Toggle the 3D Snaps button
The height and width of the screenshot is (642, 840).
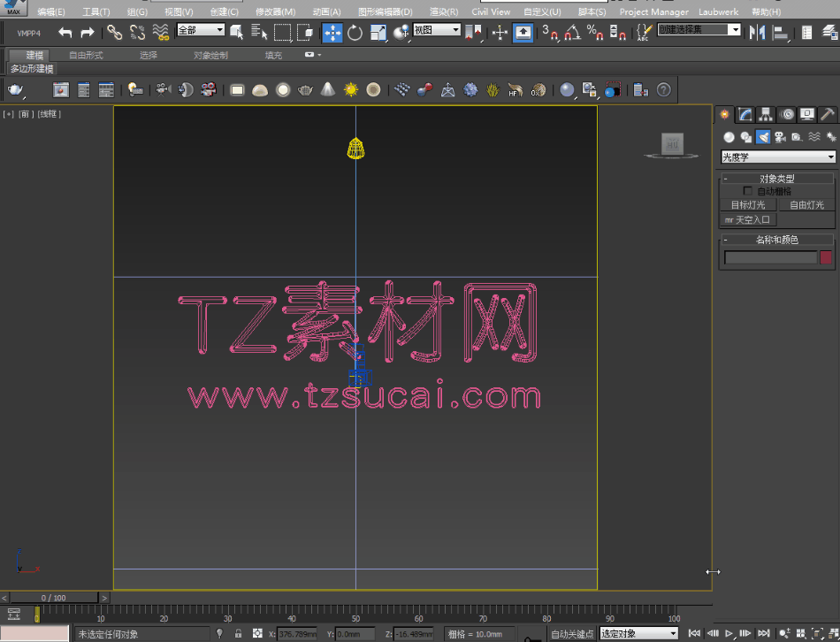pos(550,33)
